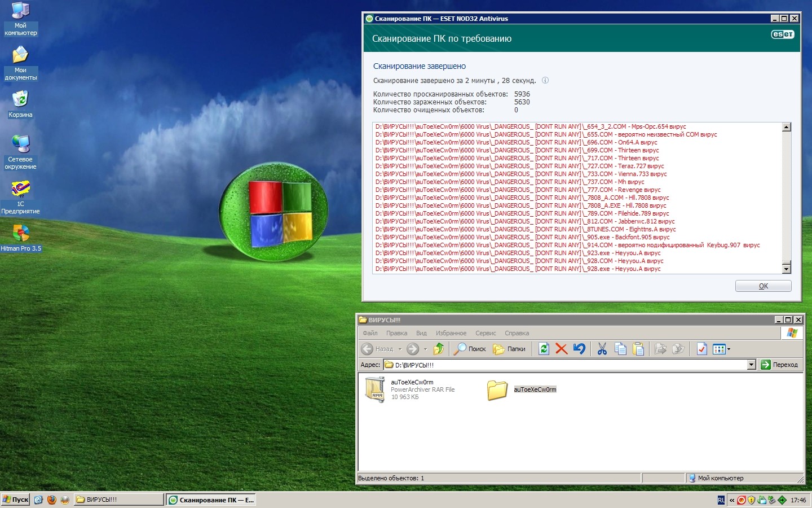Click scroll-down arrow of scan results list
Viewport: 812px width, 508px height.
click(787, 269)
